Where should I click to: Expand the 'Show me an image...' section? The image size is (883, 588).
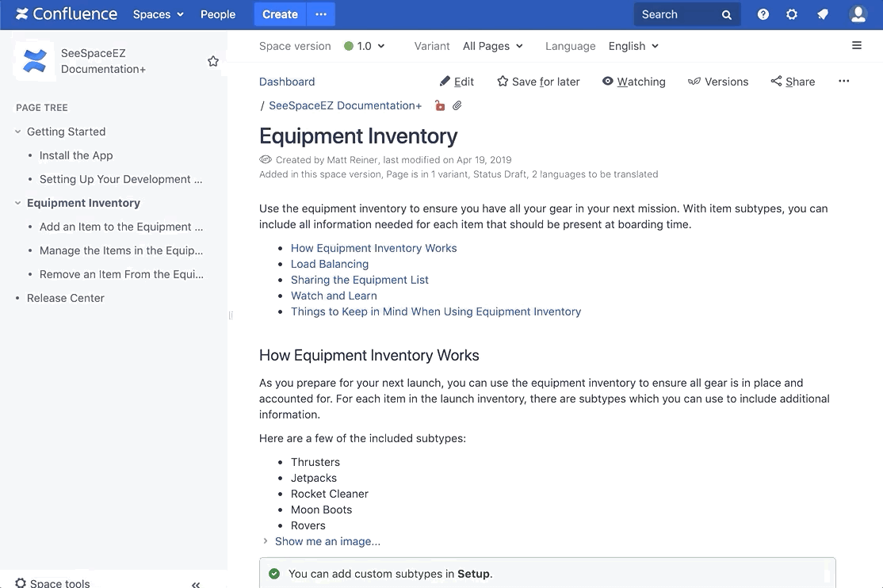pyautogui.click(x=327, y=541)
